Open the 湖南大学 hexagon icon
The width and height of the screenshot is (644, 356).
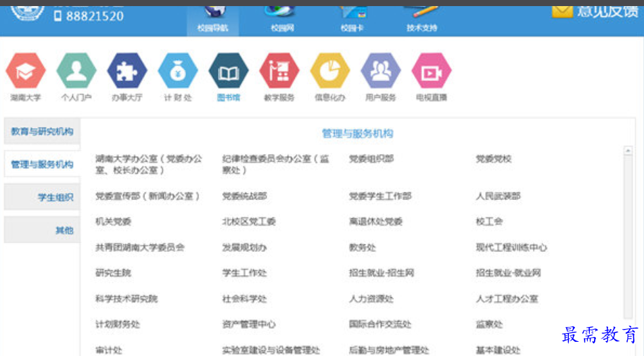[x=26, y=70]
